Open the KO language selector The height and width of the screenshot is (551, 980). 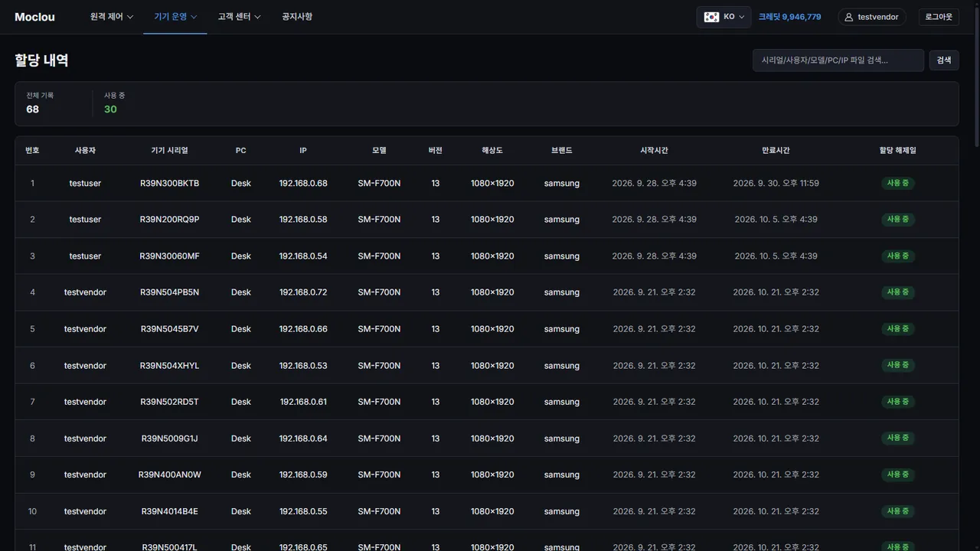[724, 17]
